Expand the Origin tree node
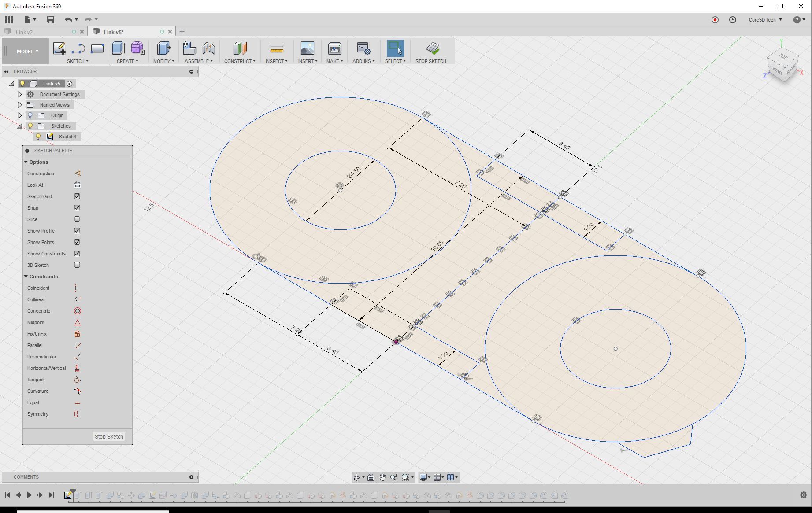812x513 pixels. point(19,115)
